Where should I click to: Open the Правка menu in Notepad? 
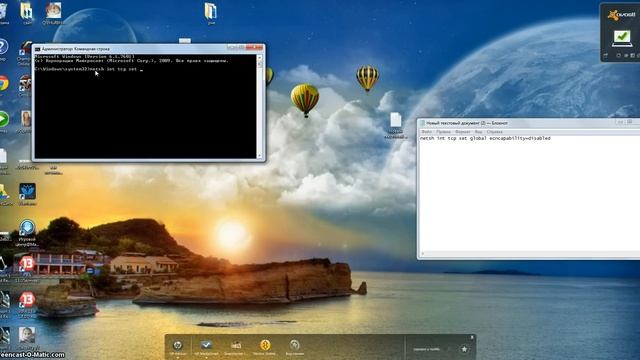tap(443, 132)
